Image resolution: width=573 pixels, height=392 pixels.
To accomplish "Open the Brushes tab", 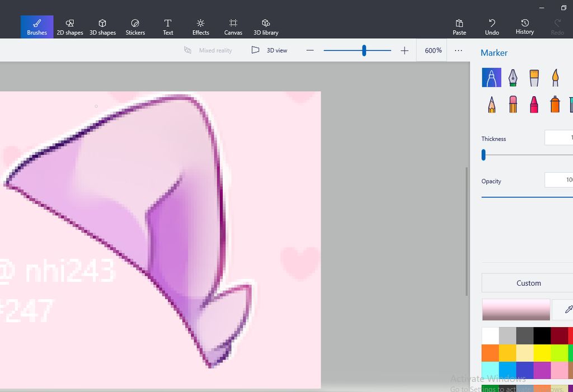I will point(37,27).
